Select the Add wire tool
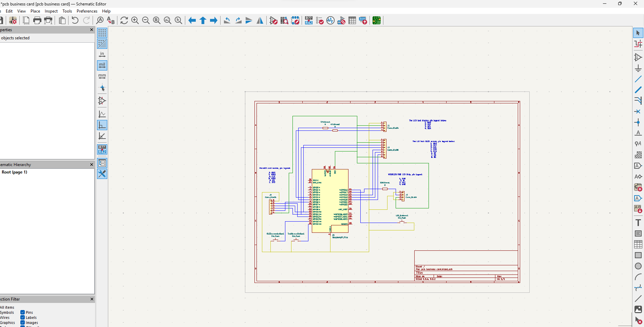 point(638,79)
